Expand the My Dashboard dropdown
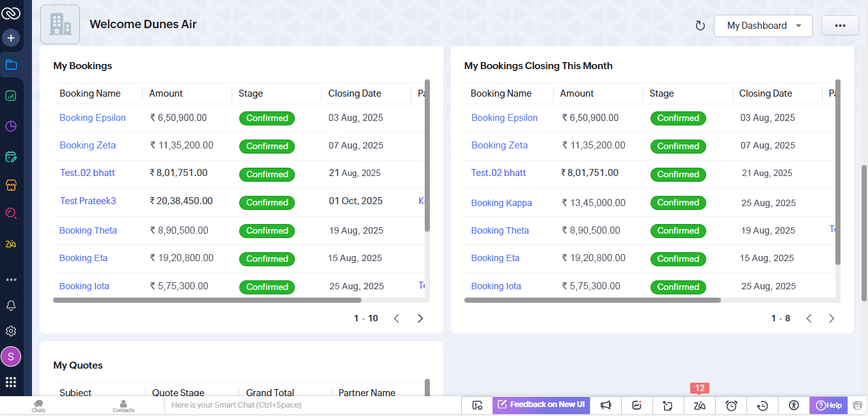Image resolution: width=868 pixels, height=416 pixels. 763,26
